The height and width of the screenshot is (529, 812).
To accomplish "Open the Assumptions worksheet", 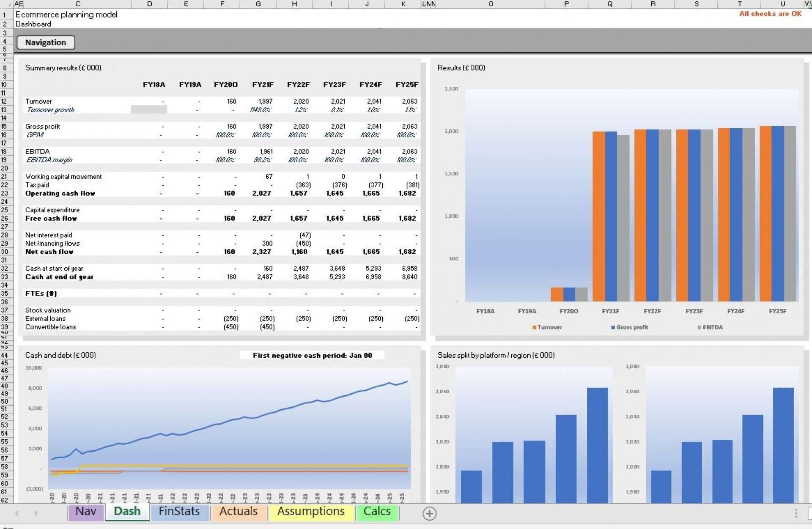I will [x=310, y=512].
